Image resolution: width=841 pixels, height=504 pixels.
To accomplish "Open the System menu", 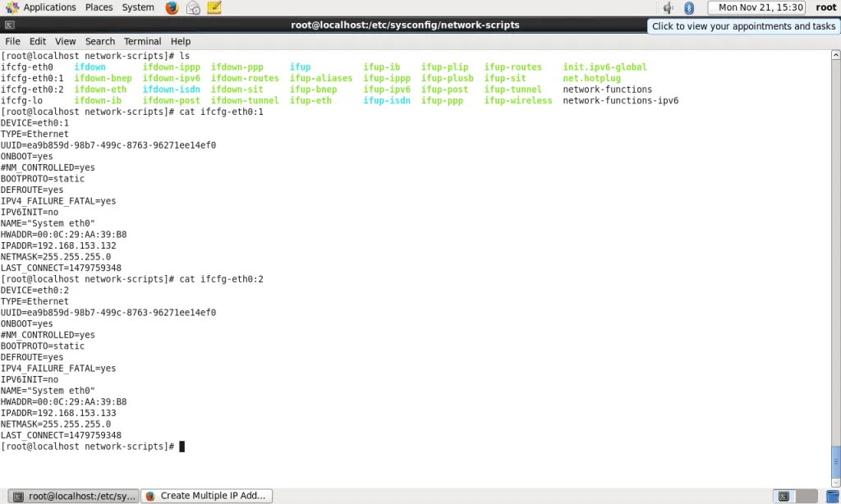I will 138,7.
